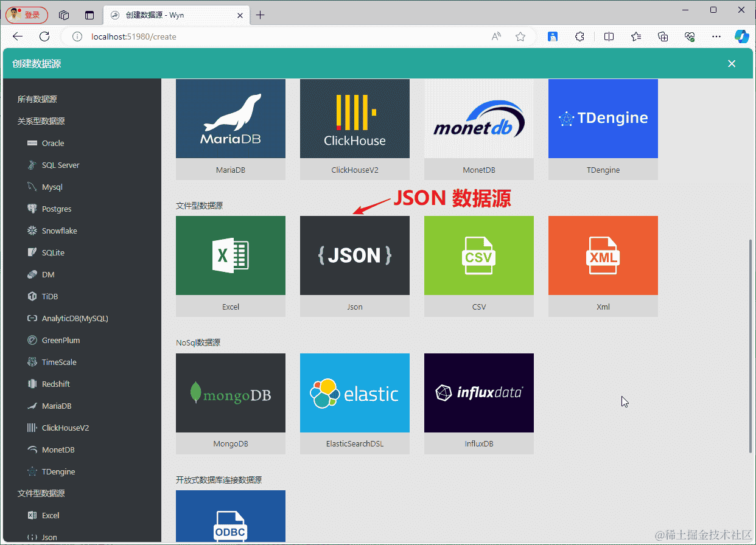Viewport: 756px width, 545px height.
Task: Toggle read aloud icon in address bar
Action: pyautogui.click(x=497, y=36)
